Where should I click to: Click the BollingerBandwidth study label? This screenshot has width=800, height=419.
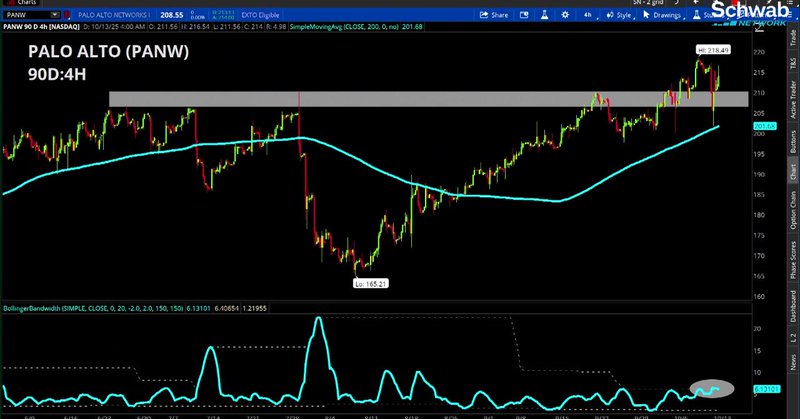click(93, 308)
